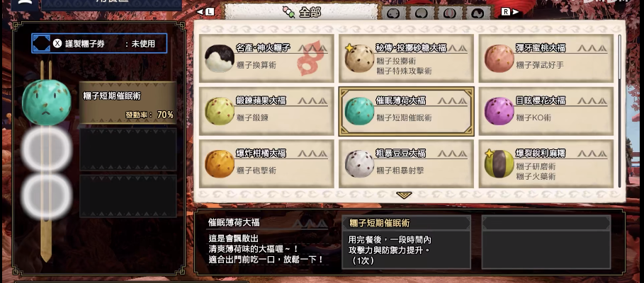Click the 催眠薄荷大福 highlighted menu entry
The width and height of the screenshot is (644, 283).
click(406, 111)
